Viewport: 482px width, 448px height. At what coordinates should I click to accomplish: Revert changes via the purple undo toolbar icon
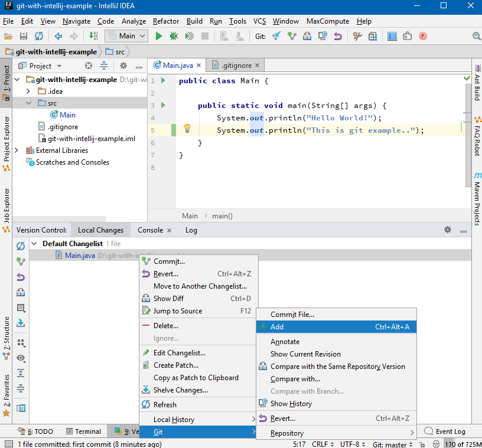(x=338, y=35)
